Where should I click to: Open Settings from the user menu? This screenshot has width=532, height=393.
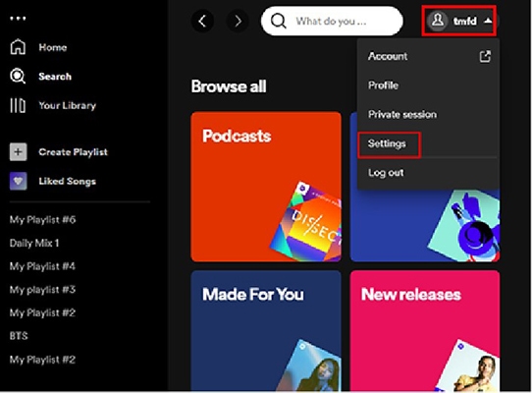[428, 143]
